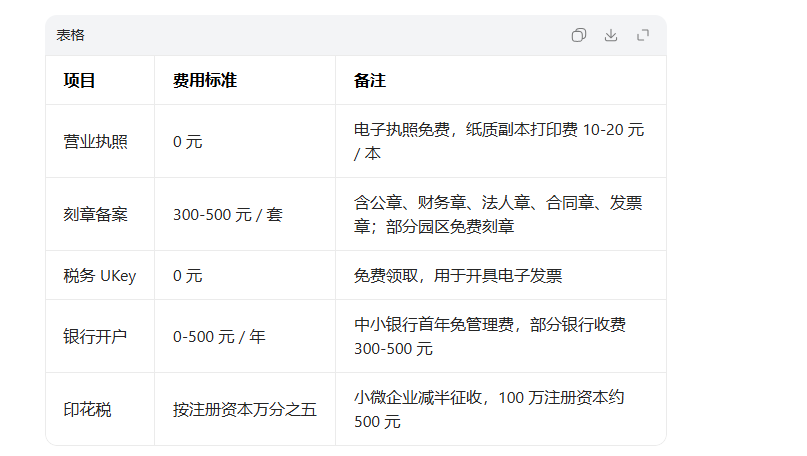Click the 按注册资本万分之五 cell
This screenshot has width=807, height=456.
[x=244, y=410]
